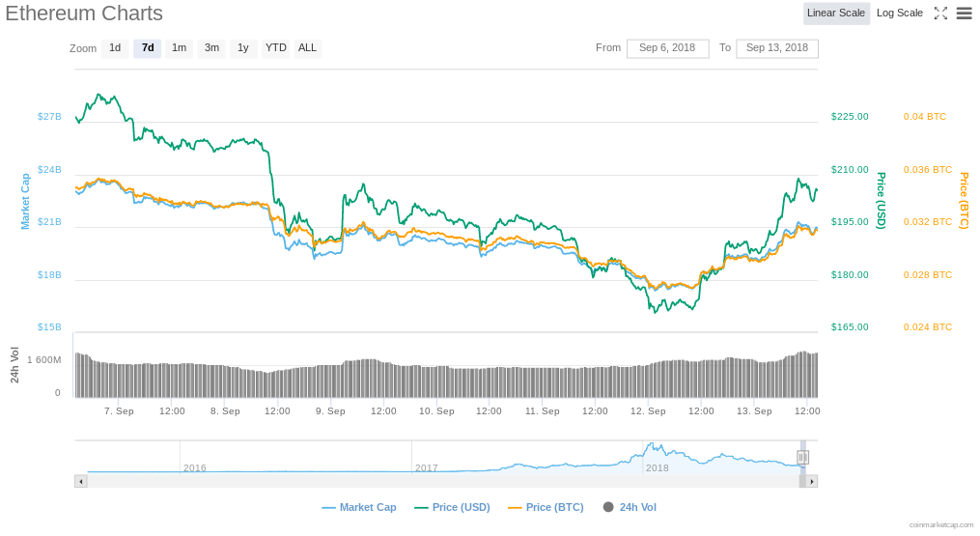The height and width of the screenshot is (536, 980).
Task: Click 2017 in the navigator timeline
Action: point(426,467)
